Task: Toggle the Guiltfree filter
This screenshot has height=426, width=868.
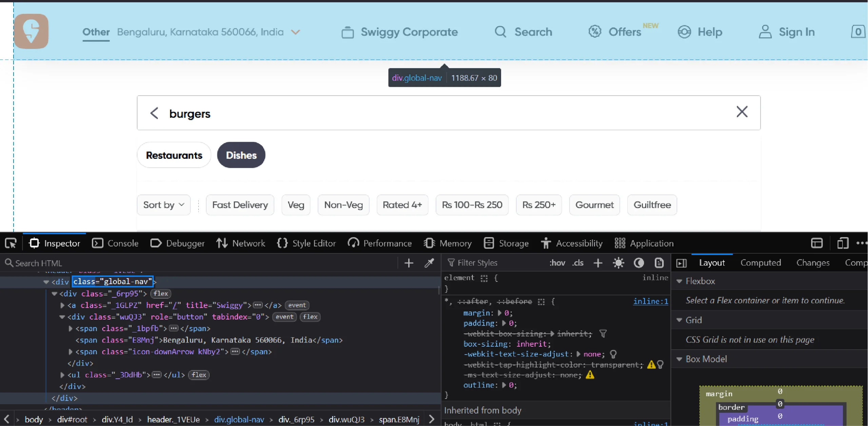Action: click(x=652, y=205)
